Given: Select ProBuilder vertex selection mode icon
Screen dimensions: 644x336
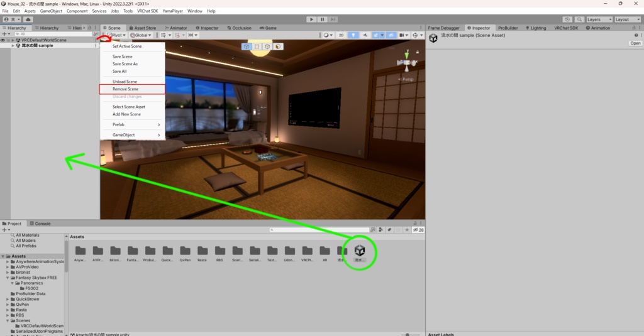Looking at the screenshot, I should click(257, 46).
